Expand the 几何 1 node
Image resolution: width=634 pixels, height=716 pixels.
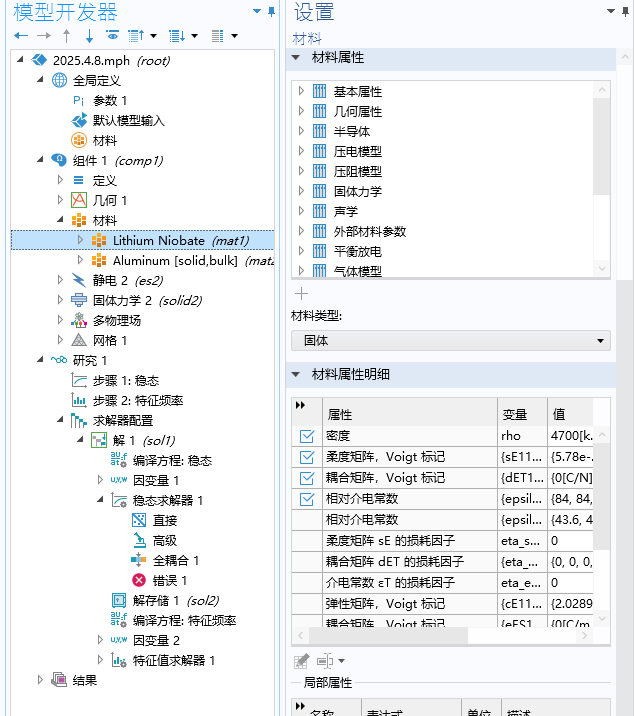[60, 200]
